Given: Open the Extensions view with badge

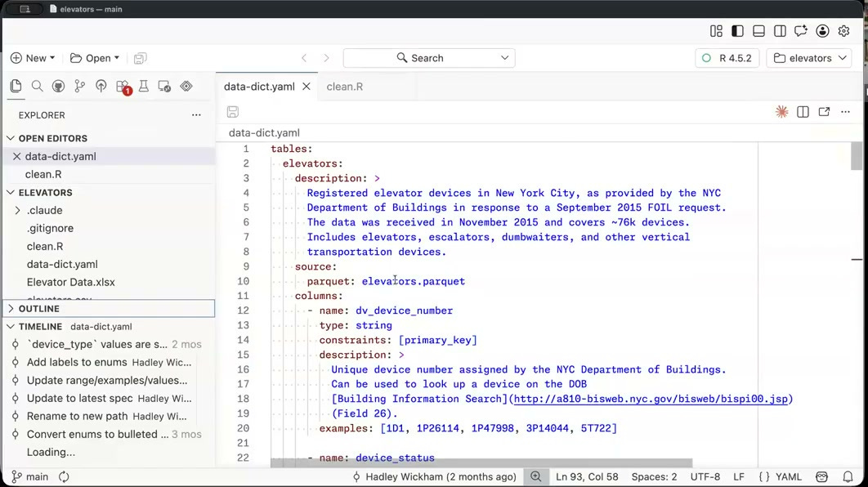Looking at the screenshot, I should [x=123, y=87].
